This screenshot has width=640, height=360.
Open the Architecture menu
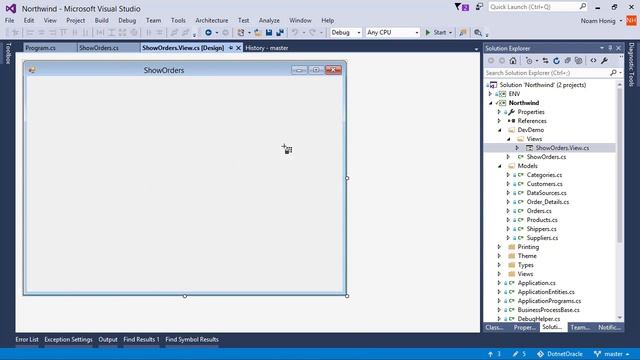(211, 20)
